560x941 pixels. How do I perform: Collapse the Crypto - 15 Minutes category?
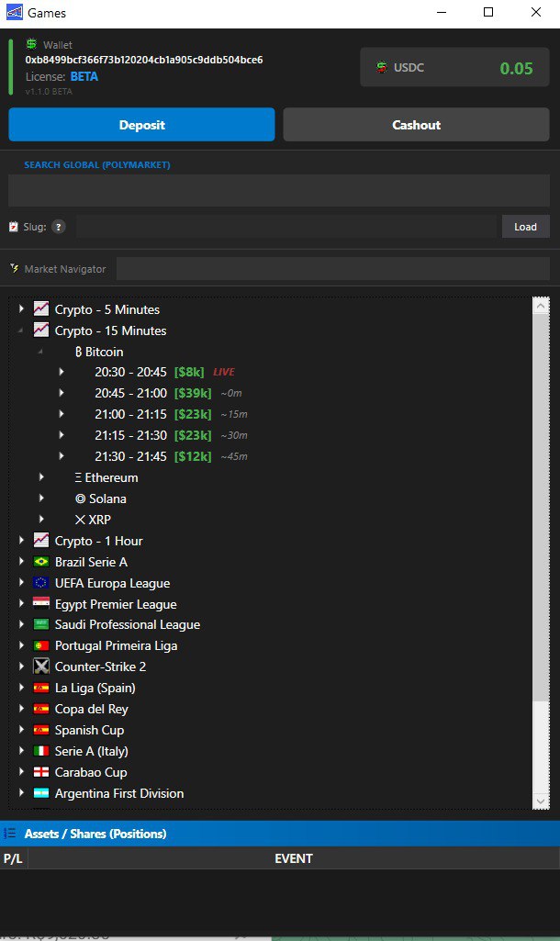tap(21, 330)
